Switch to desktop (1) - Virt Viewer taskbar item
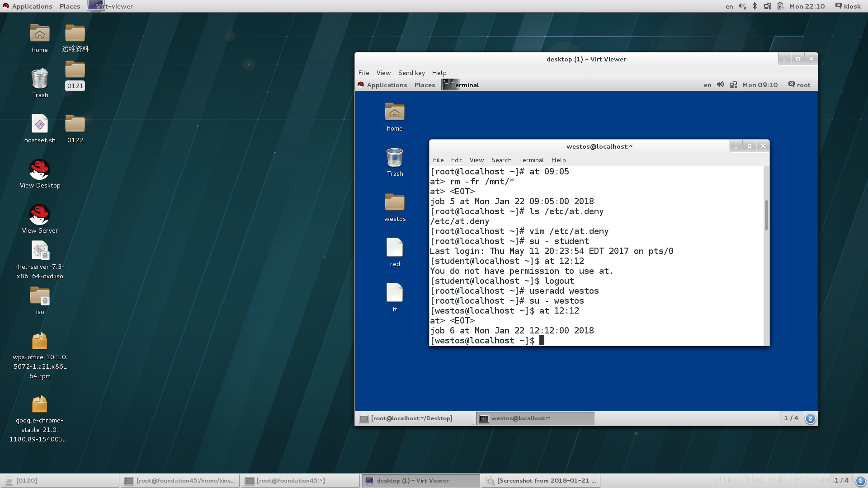The image size is (868, 488). pos(420,481)
